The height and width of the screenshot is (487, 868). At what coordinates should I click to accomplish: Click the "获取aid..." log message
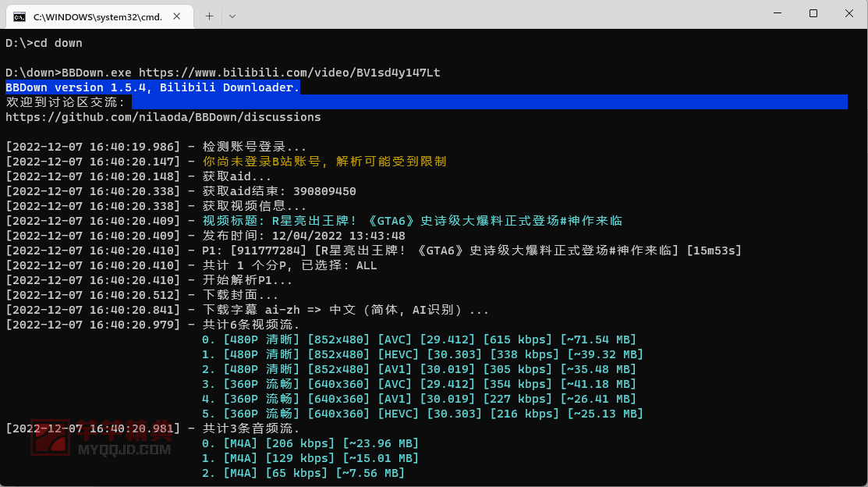(237, 176)
